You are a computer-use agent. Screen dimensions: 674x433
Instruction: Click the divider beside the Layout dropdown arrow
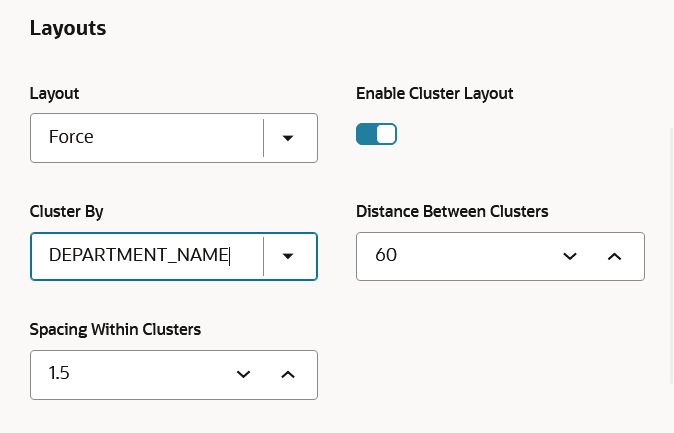pyautogui.click(x=263, y=138)
